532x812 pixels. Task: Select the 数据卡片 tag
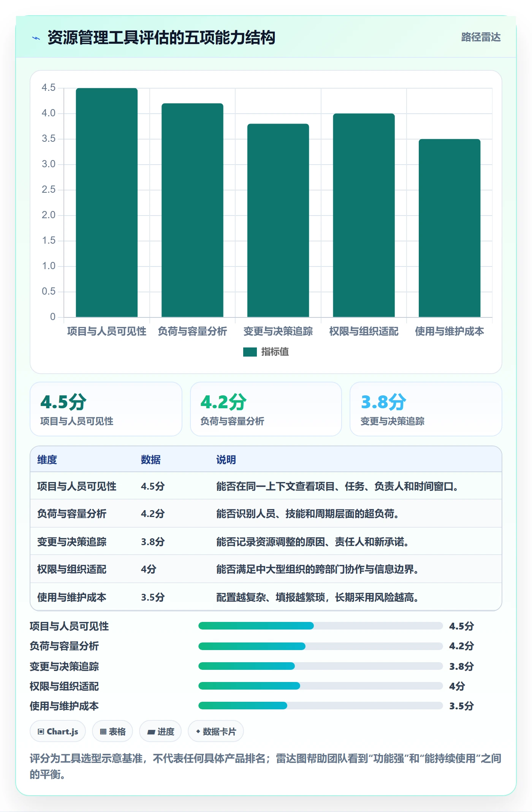tap(216, 731)
